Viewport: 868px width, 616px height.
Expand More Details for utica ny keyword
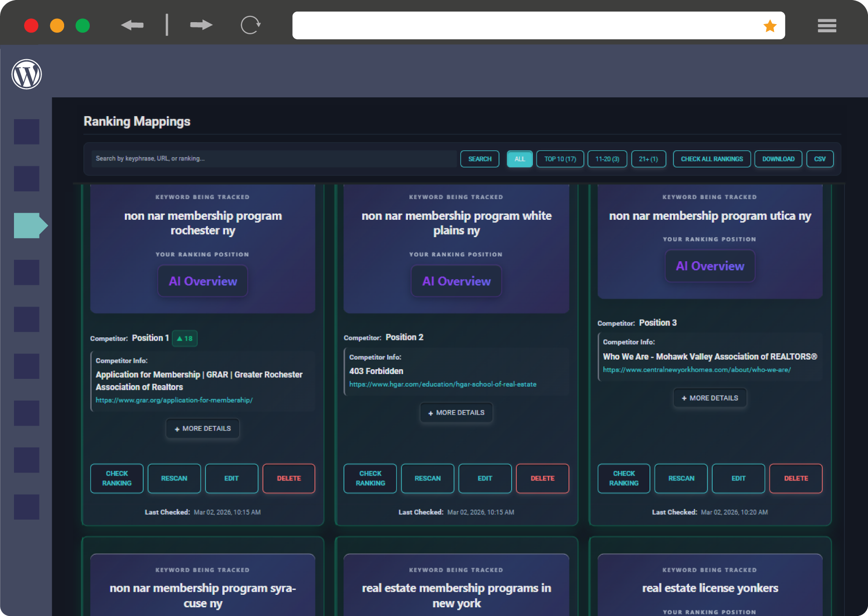(x=710, y=398)
